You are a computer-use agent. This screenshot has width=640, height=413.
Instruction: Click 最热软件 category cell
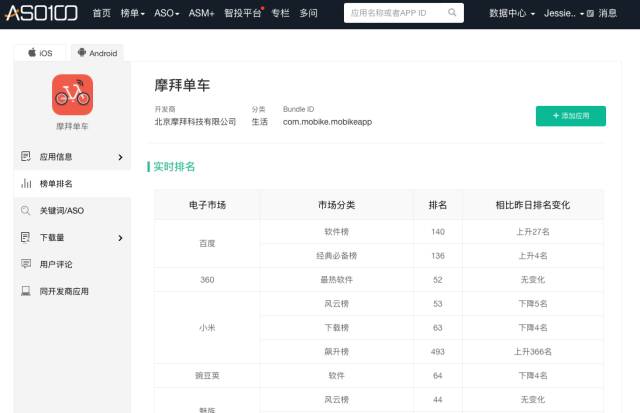click(337, 280)
